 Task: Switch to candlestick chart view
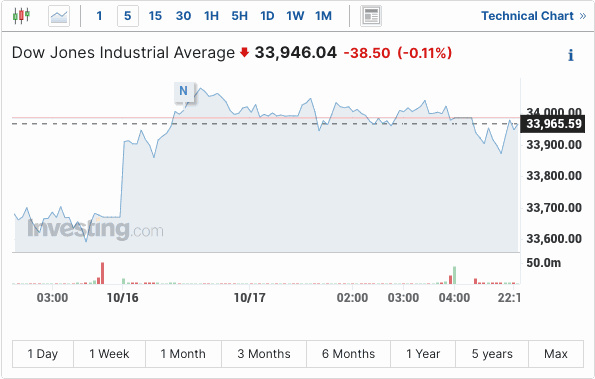[21, 16]
